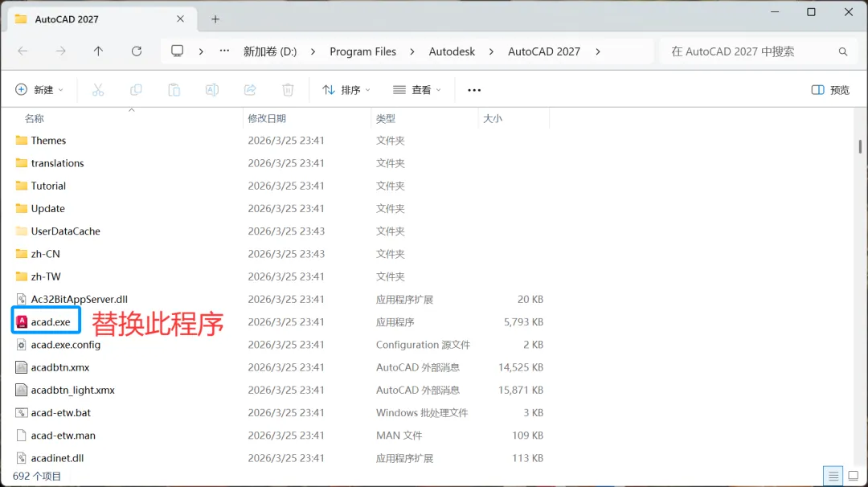The image size is (868, 487).
Task: Expand the chevron after Program Files
Action: pos(411,51)
